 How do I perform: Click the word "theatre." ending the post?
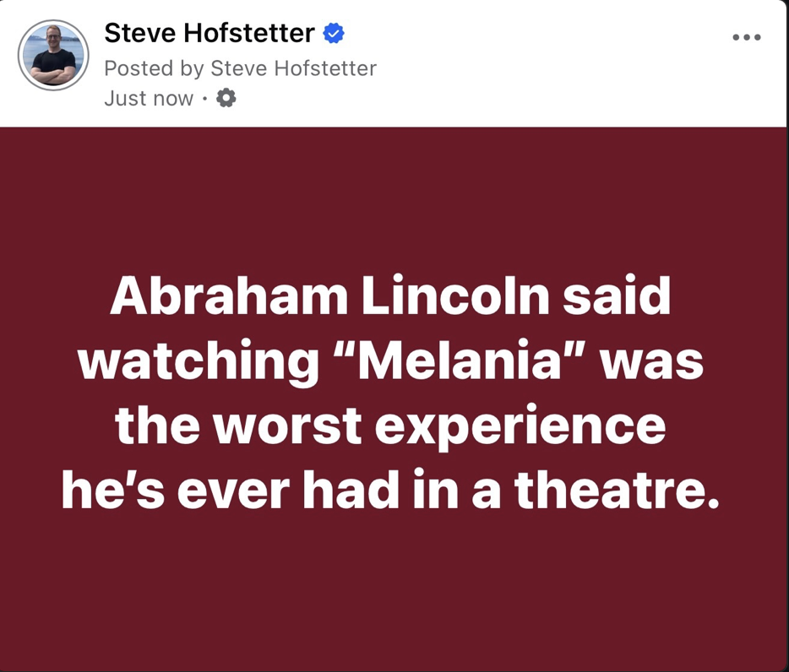(x=618, y=490)
